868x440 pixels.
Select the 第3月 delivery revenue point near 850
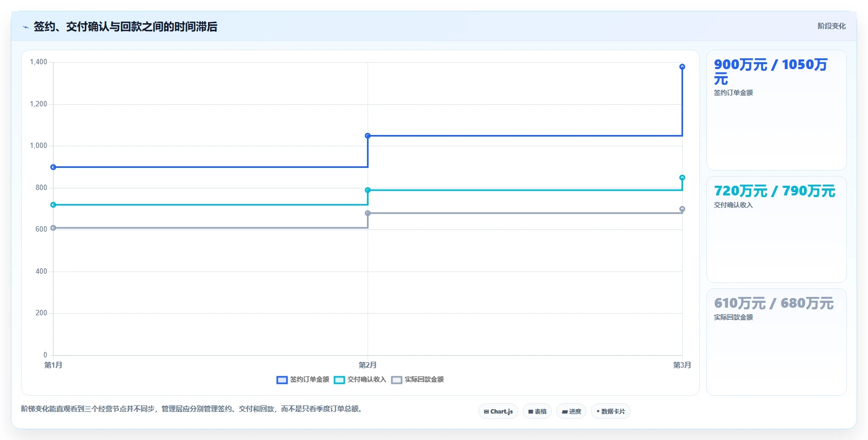coord(682,178)
